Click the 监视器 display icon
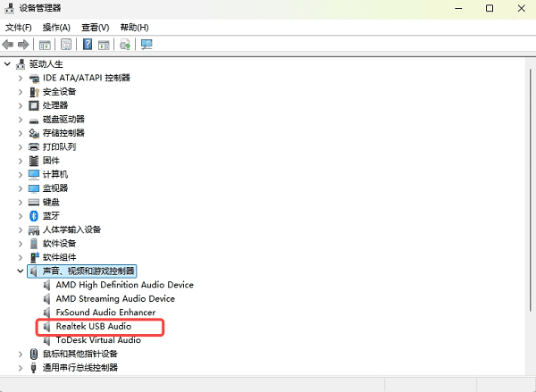Image resolution: width=536 pixels, height=392 pixels. click(x=34, y=188)
